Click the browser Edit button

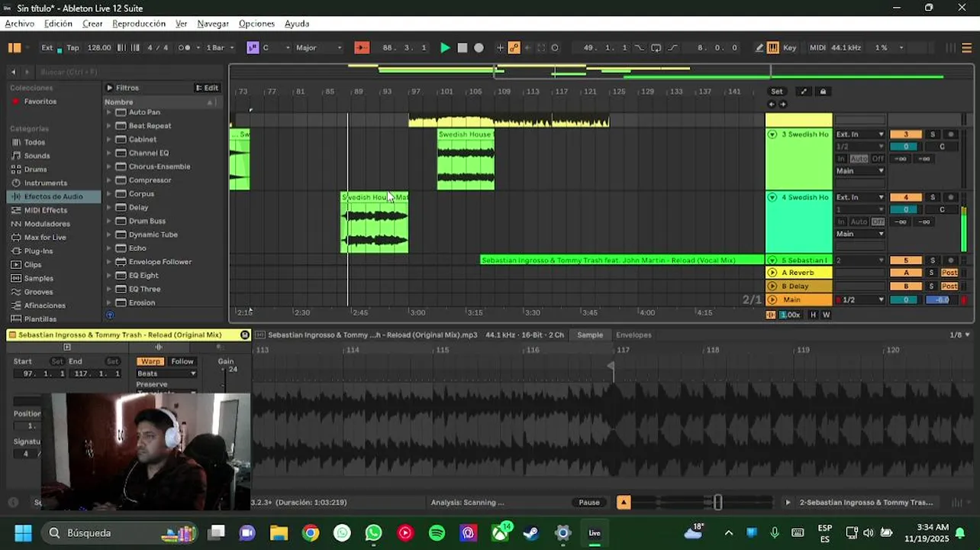tap(207, 88)
